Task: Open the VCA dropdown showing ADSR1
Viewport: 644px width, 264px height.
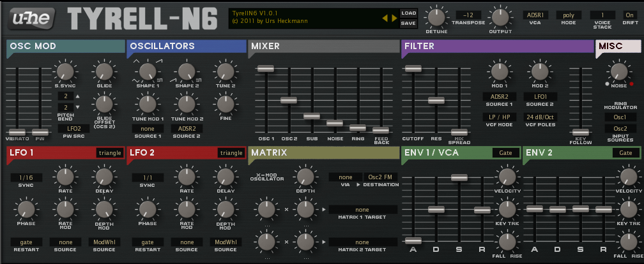Action: 535,15
